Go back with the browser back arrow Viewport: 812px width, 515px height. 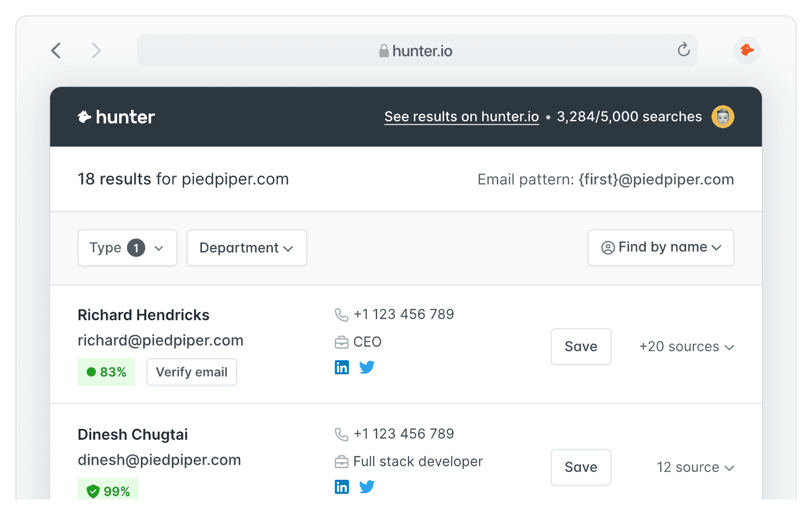click(x=56, y=50)
